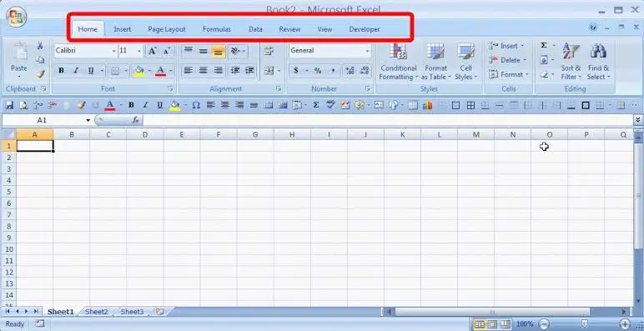This screenshot has height=331, width=644.
Task: Click the yellow Fill Color bucket
Action: pyautogui.click(x=138, y=71)
